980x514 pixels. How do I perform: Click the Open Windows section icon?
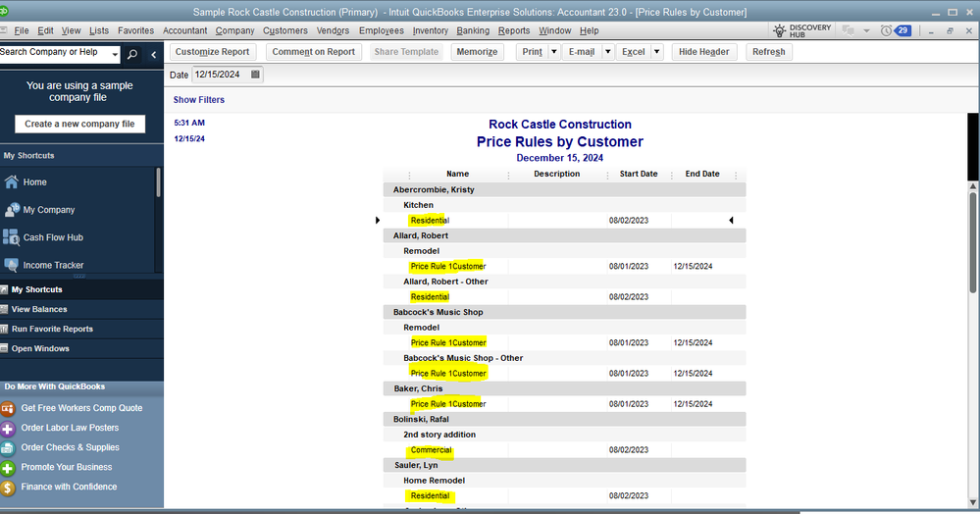[4, 348]
